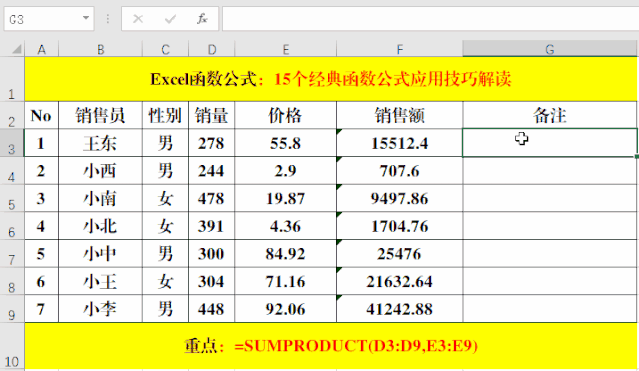Select column F header
639x371 pixels.
400,49
